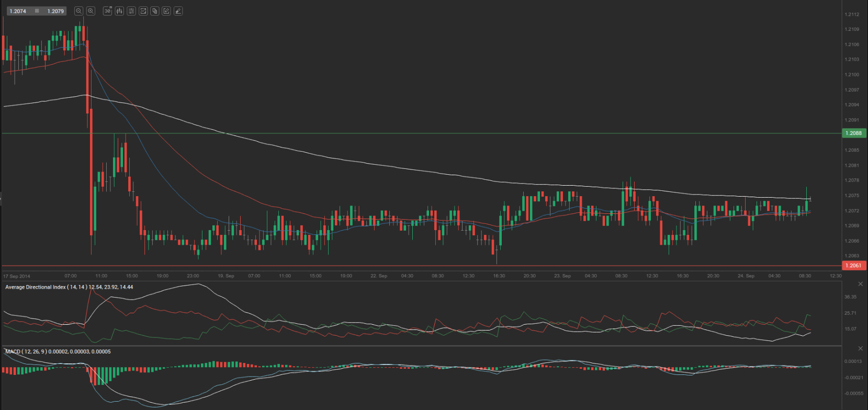The image size is (868, 410).
Task: Click the zoom in magnifier icon
Action: pos(91,11)
